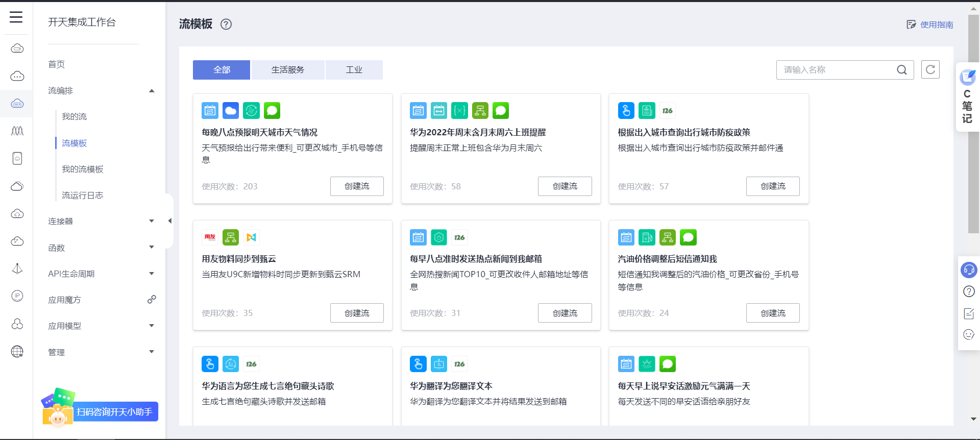980x440 pixels.
Task: Open the 使用指南 link
Action: 930,25
